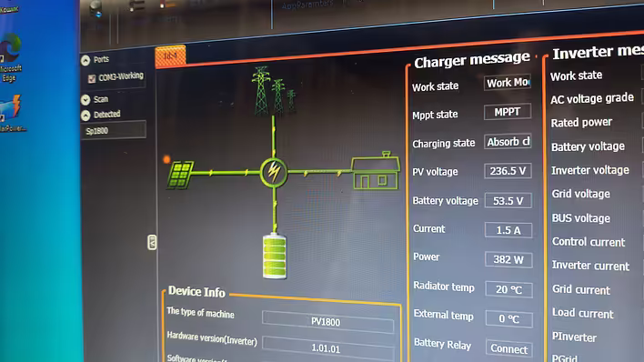This screenshot has height=362, width=644.
Task: Click the Charging state Absorb field
Action: point(508,141)
